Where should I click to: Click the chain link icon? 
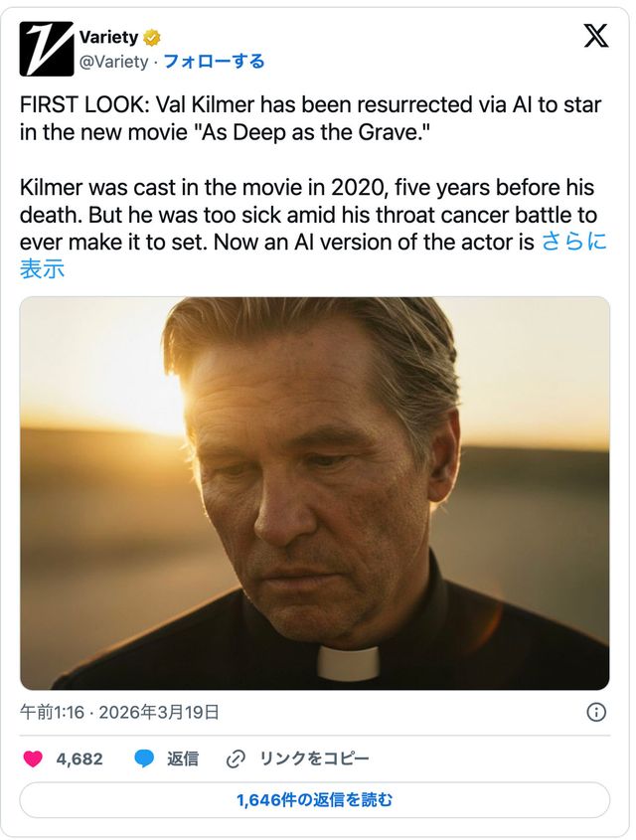(x=236, y=758)
